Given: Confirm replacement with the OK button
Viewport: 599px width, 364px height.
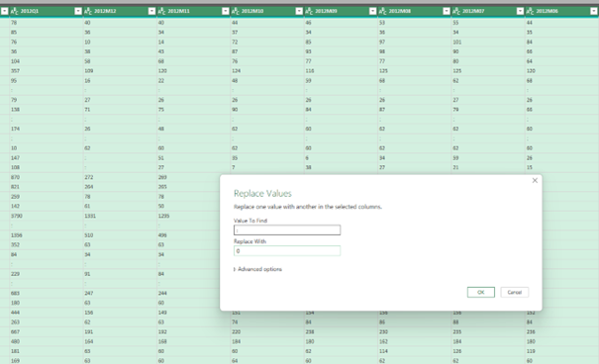Looking at the screenshot, I should [x=481, y=292].
